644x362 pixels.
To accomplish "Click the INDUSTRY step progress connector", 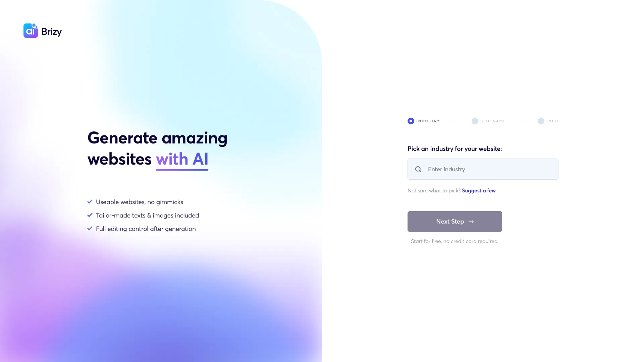I will tap(456, 121).
